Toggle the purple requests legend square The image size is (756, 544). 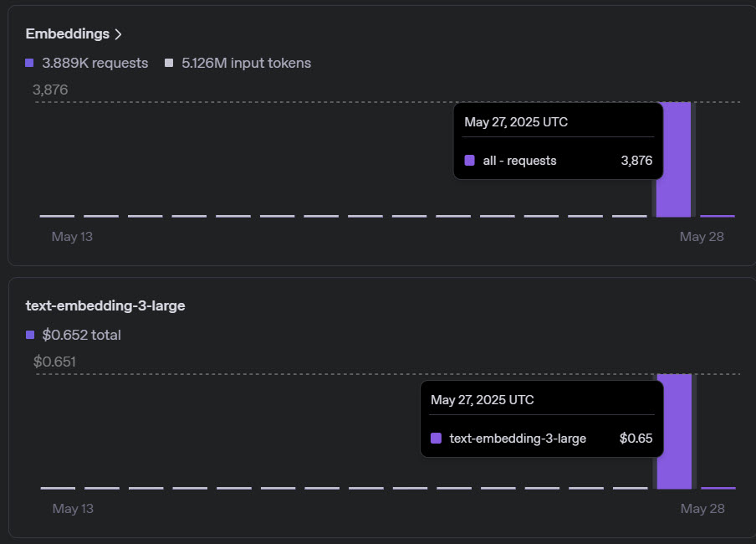pyautogui.click(x=29, y=63)
